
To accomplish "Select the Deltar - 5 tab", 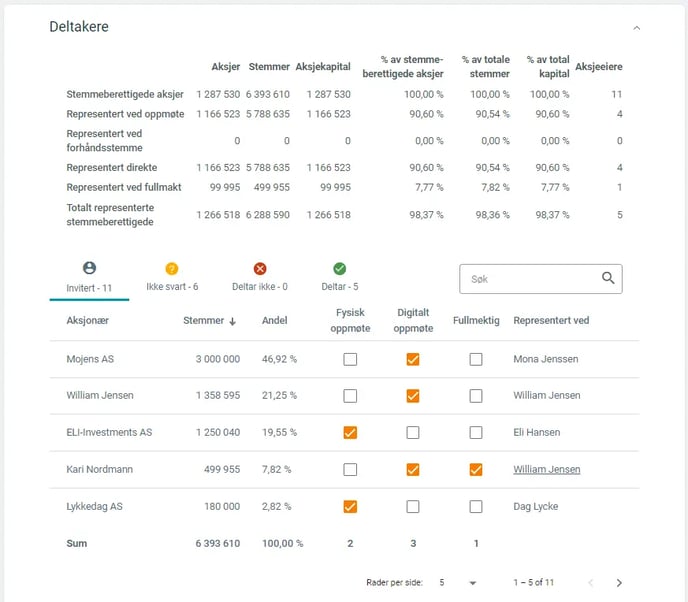I will point(340,278).
